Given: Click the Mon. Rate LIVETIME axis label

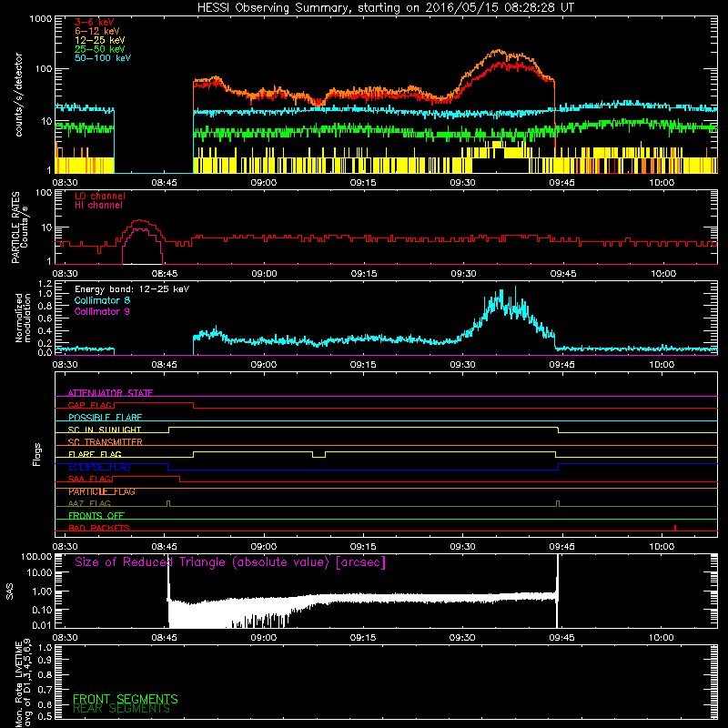Looking at the screenshot, I should (23, 683).
